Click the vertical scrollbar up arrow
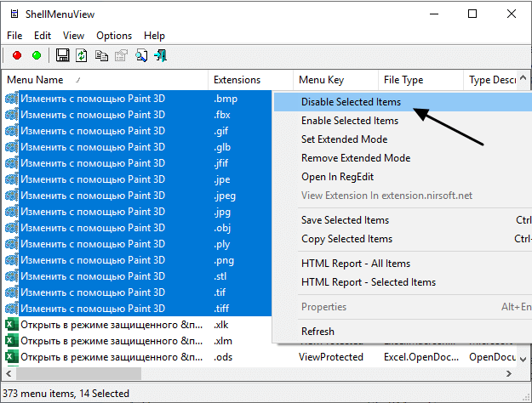Screen dimensions: 532x403 pyautogui.click(x=523, y=78)
